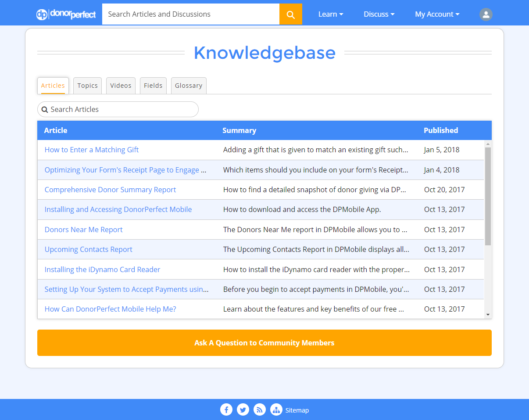Image resolution: width=529 pixels, height=420 pixels.
Task: Click summary 'Learn about the features and key benefits'
Action: click(x=314, y=309)
